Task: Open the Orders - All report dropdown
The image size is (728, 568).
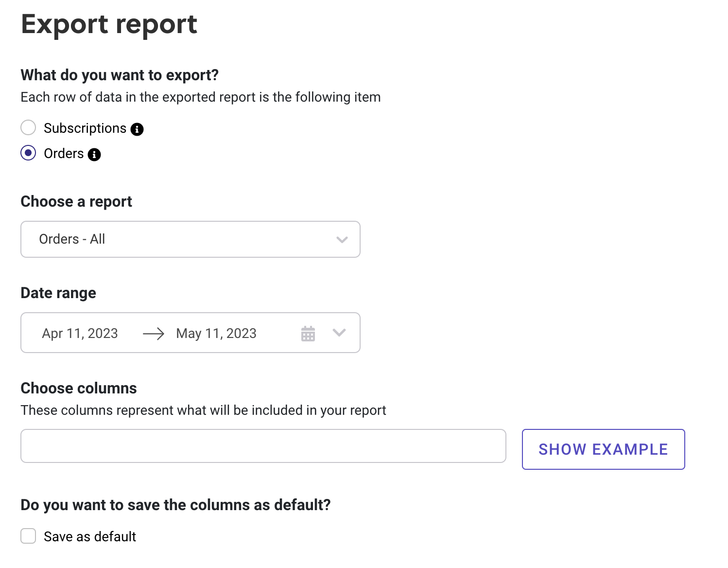Action: pyautogui.click(x=190, y=239)
